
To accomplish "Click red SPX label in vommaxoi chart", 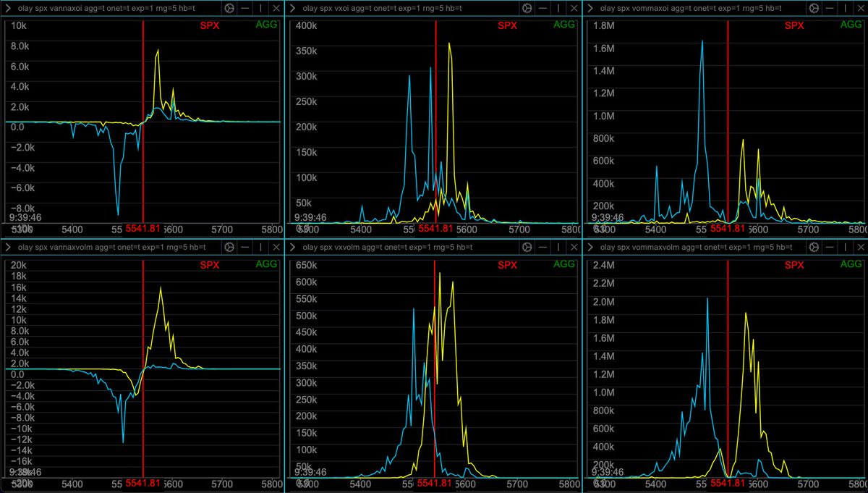I will click(794, 25).
